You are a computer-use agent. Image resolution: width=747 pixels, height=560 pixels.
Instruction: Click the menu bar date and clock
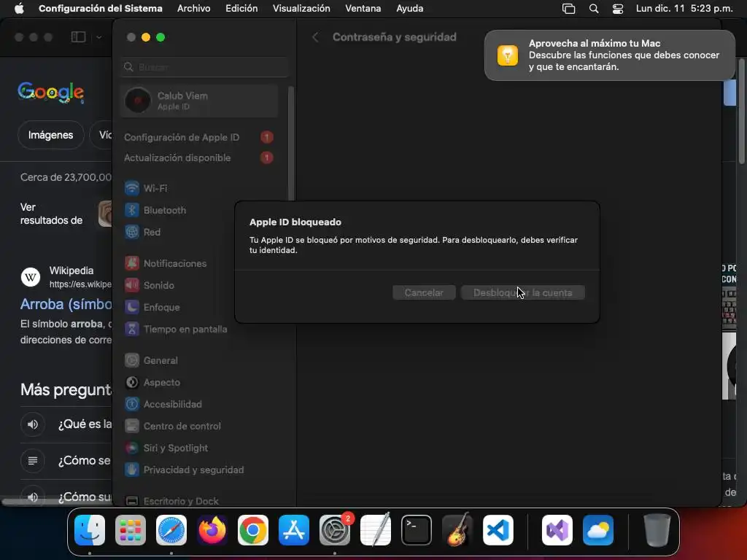684,9
